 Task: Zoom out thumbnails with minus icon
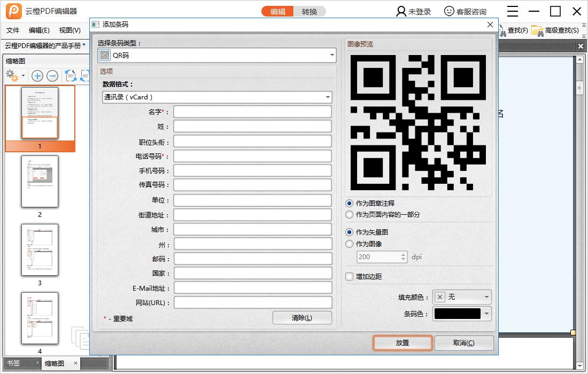[52, 76]
